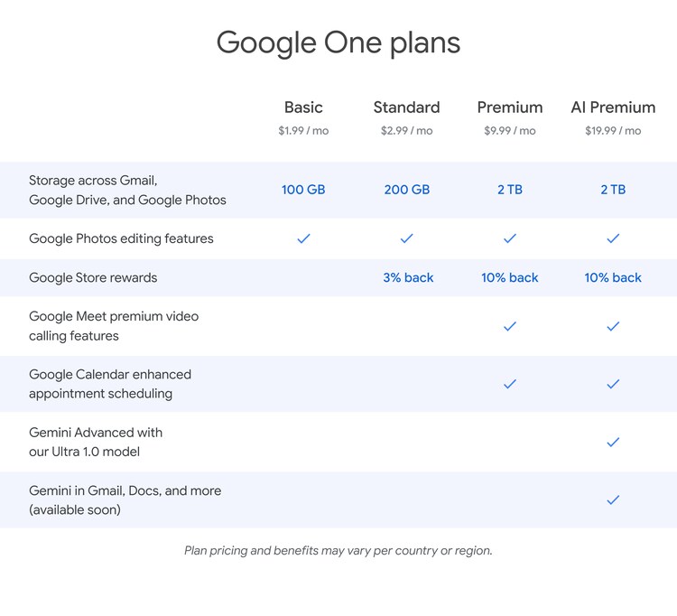
Task: Click Premium checkmark for Google Photos editing
Action: [x=510, y=238]
